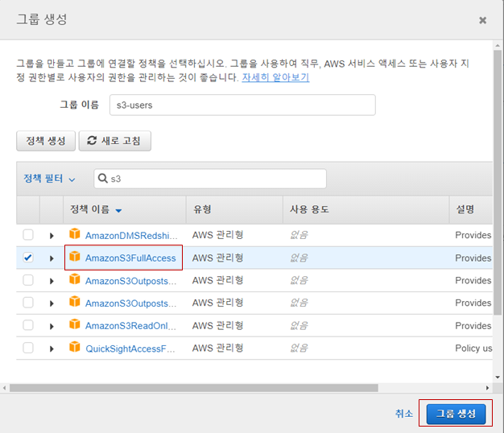Screen dimensions: 504x433
Task: Click the 그룹 이름 input field
Action: 242,105
